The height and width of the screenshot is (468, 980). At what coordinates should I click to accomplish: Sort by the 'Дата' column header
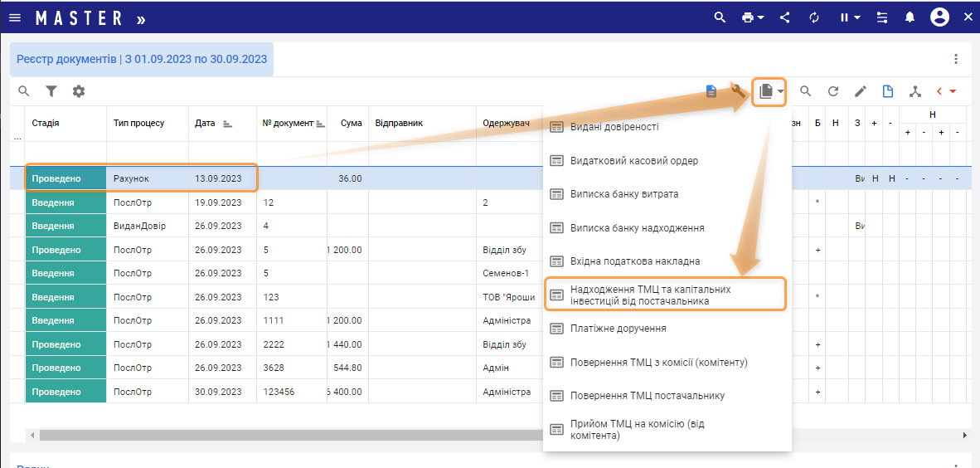[206, 123]
